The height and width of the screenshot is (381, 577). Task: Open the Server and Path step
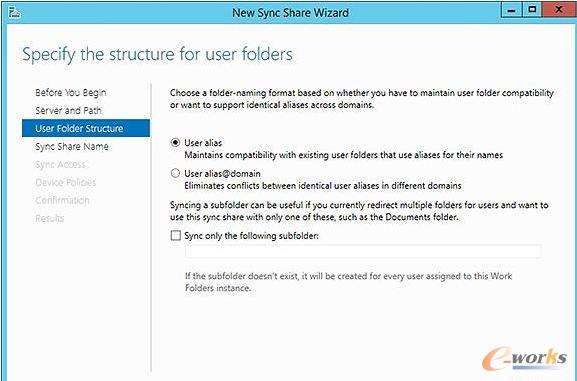tap(68, 110)
